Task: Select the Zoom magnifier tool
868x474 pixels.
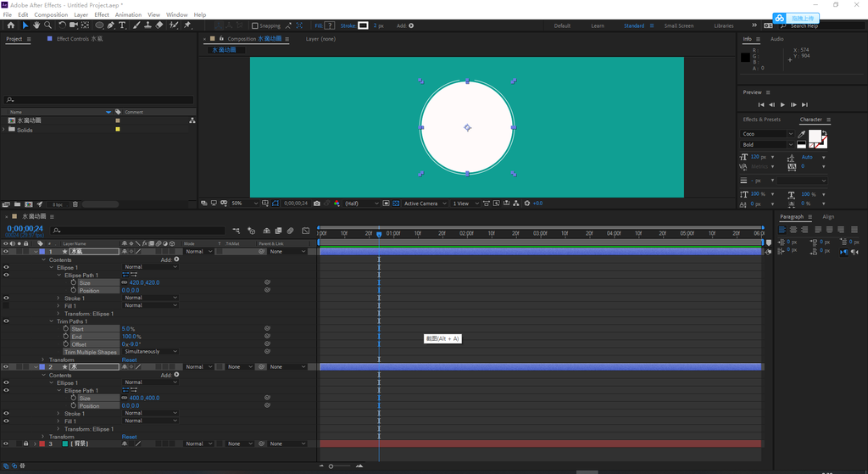Action: (47, 25)
